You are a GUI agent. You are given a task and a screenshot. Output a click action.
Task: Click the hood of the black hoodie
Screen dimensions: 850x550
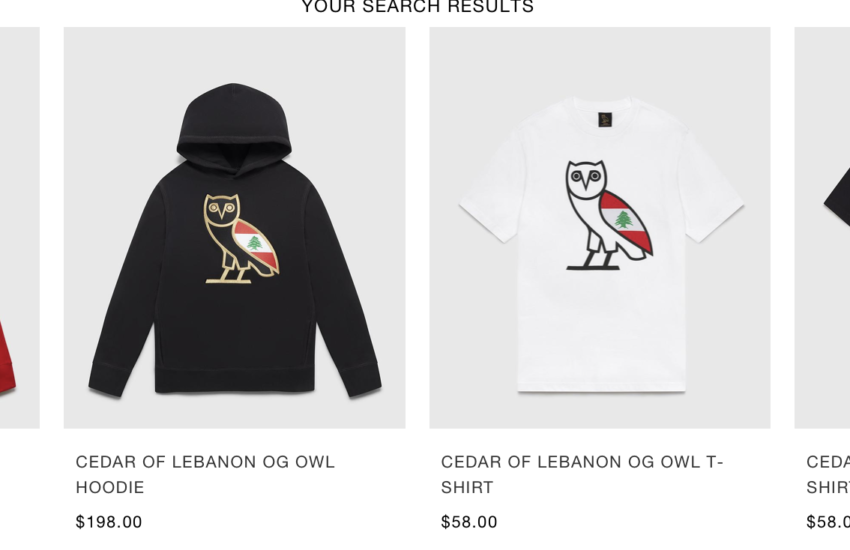click(234, 127)
